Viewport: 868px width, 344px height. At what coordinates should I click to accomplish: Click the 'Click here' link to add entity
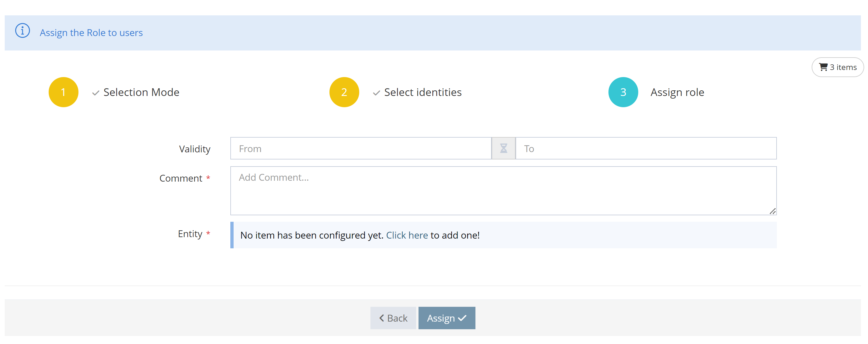tap(407, 235)
